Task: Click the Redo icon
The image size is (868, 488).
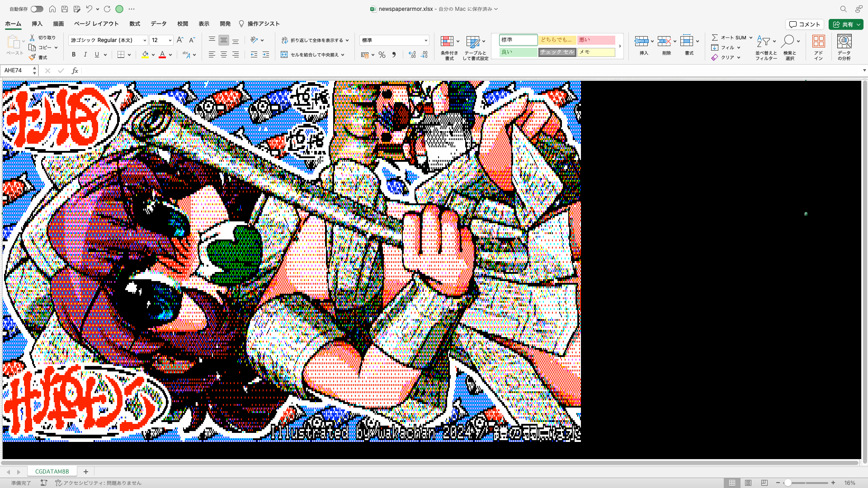Action: coord(107,9)
